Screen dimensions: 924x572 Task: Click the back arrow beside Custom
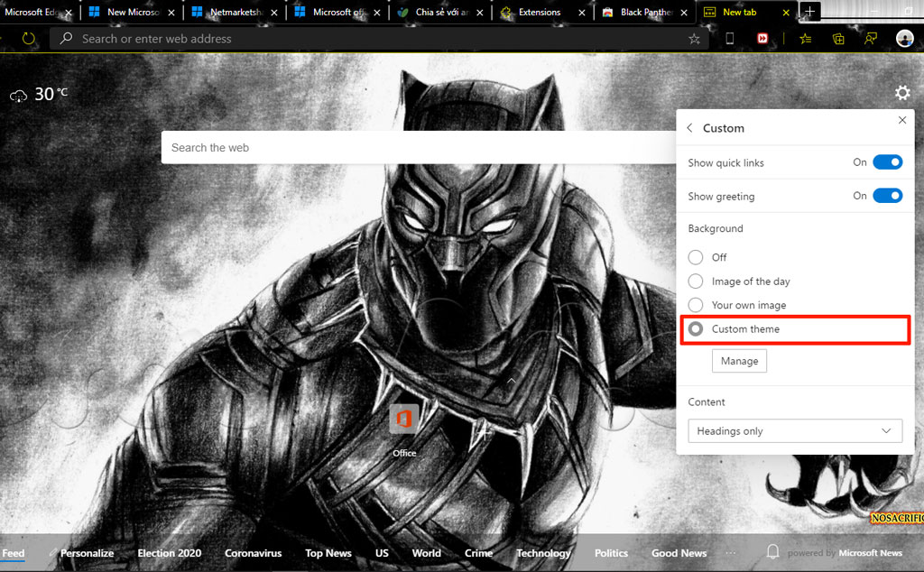coord(689,128)
